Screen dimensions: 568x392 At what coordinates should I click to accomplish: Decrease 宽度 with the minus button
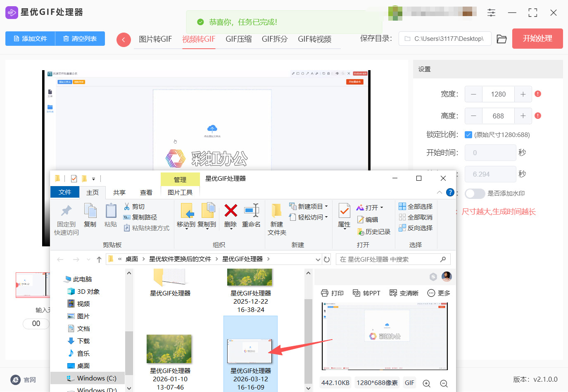tap(473, 94)
